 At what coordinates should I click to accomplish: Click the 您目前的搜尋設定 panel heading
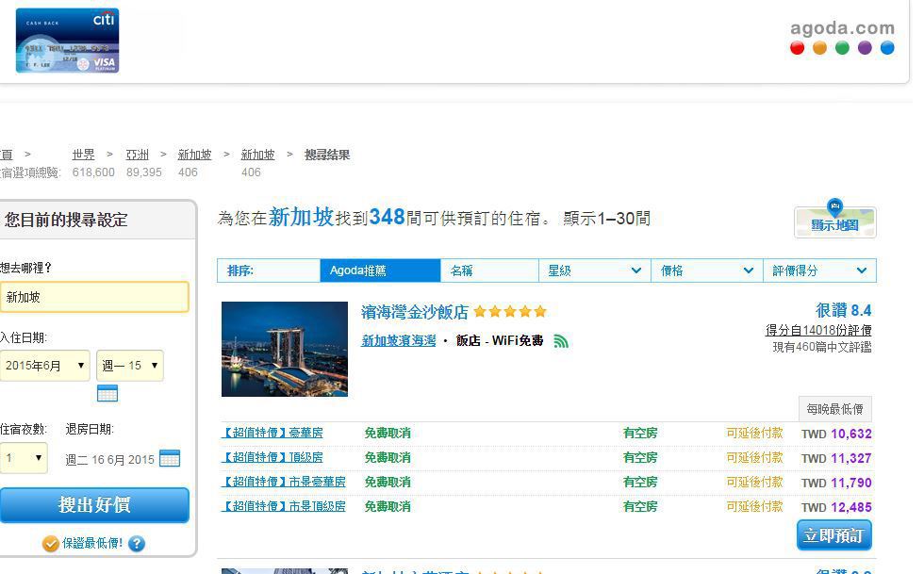pos(66,220)
